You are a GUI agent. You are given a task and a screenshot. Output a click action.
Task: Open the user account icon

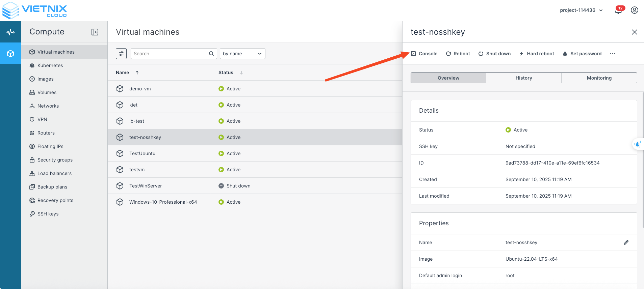click(634, 10)
